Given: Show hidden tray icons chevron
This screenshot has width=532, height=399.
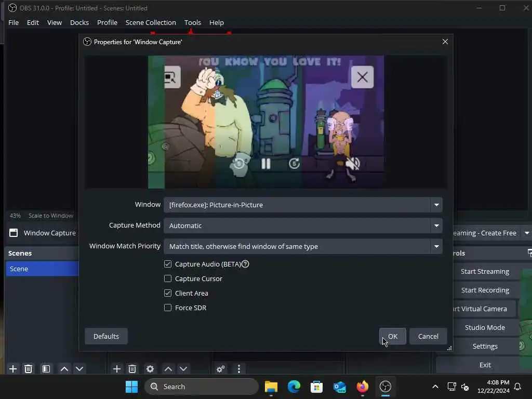Looking at the screenshot, I should pyautogui.click(x=435, y=387).
